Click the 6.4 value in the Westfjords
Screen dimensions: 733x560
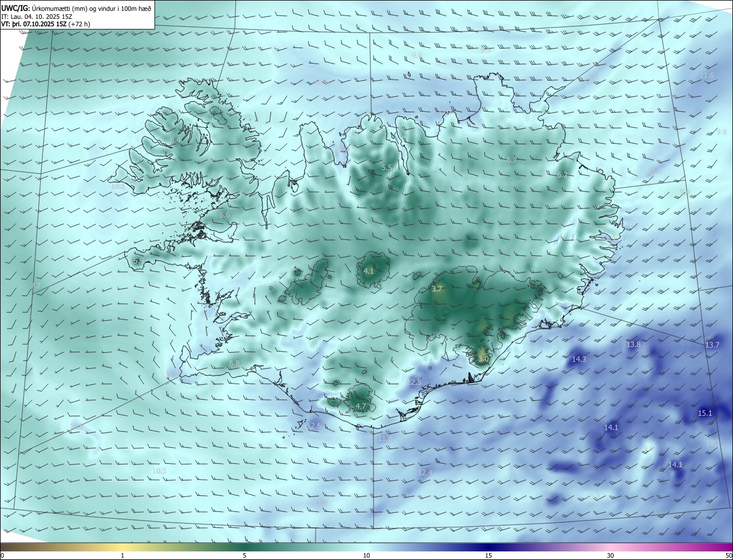(x=175, y=140)
